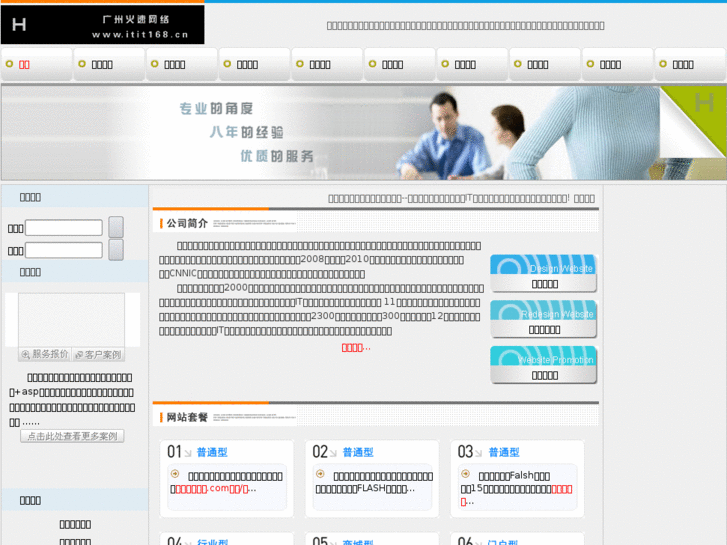Click the blank case thumbnail above 服务报价
This screenshot has height=545, width=727.
pyautogui.click(x=71, y=320)
